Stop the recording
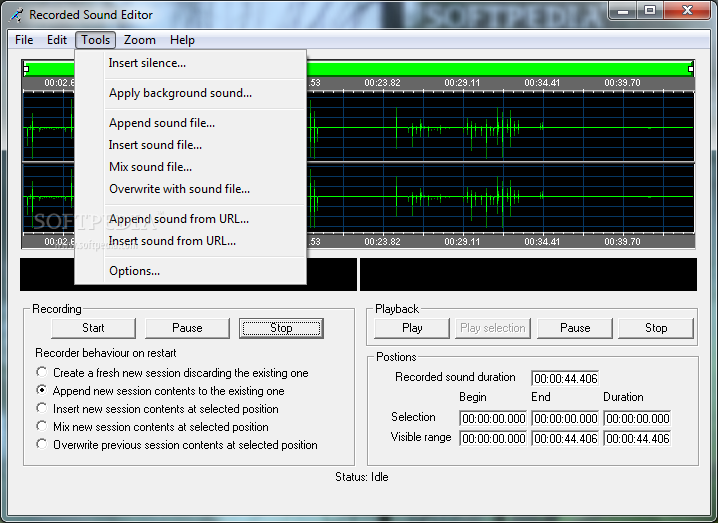This screenshot has height=523, width=718. click(281, 328)
